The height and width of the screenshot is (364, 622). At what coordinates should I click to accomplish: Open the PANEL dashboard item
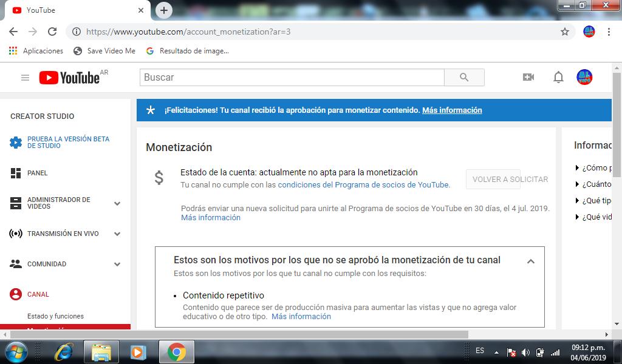(37, 173)
